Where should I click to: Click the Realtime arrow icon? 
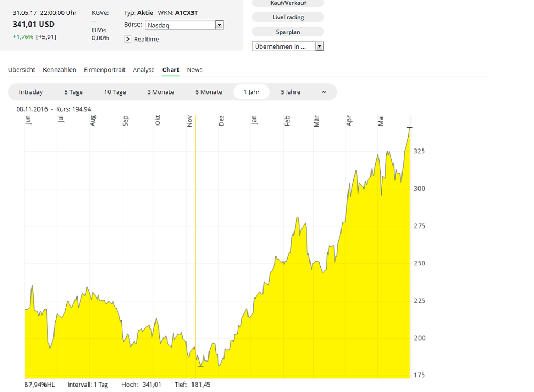click(128, 39)
